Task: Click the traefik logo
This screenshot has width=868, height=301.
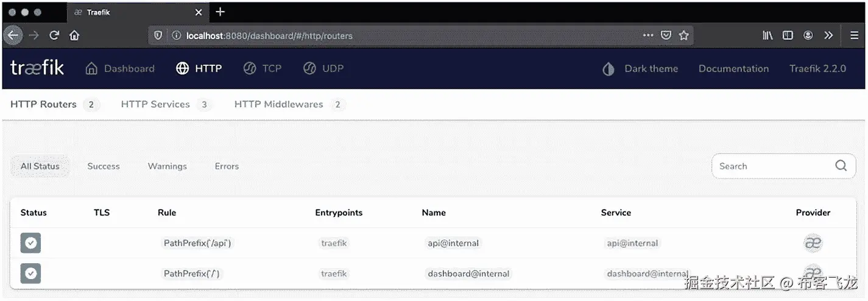Action: (x=37, y=68)
